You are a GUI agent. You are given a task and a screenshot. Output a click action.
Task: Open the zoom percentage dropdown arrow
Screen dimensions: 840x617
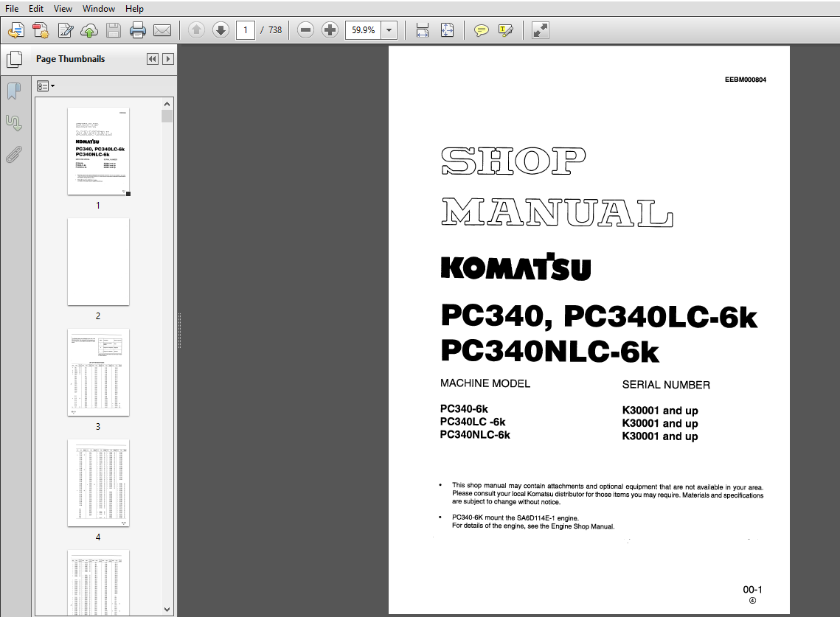(389, 30)
